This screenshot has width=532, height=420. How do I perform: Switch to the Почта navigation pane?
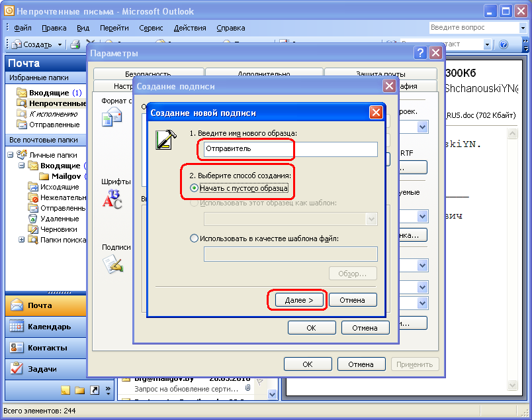pyautogui.click(x=46, y=305)
